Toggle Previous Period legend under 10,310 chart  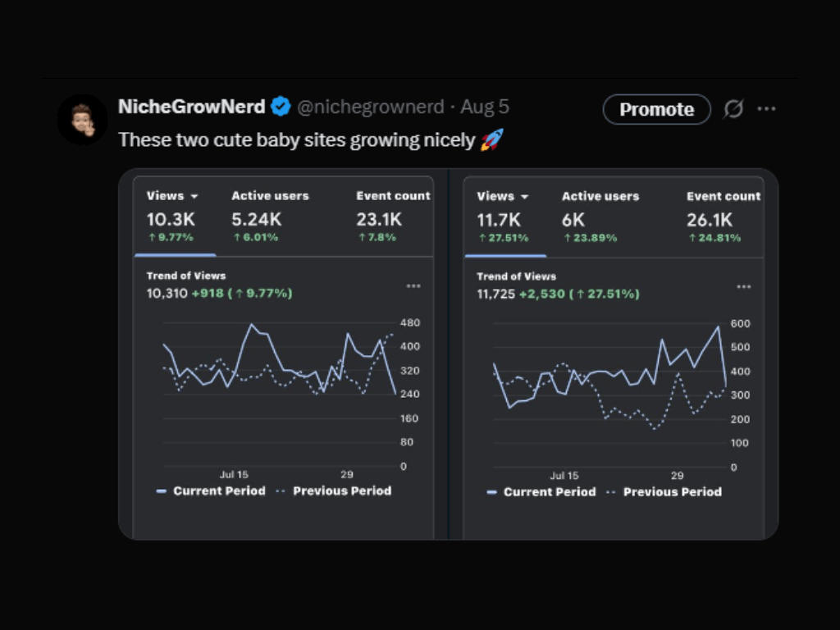click(x=334, y=491)
